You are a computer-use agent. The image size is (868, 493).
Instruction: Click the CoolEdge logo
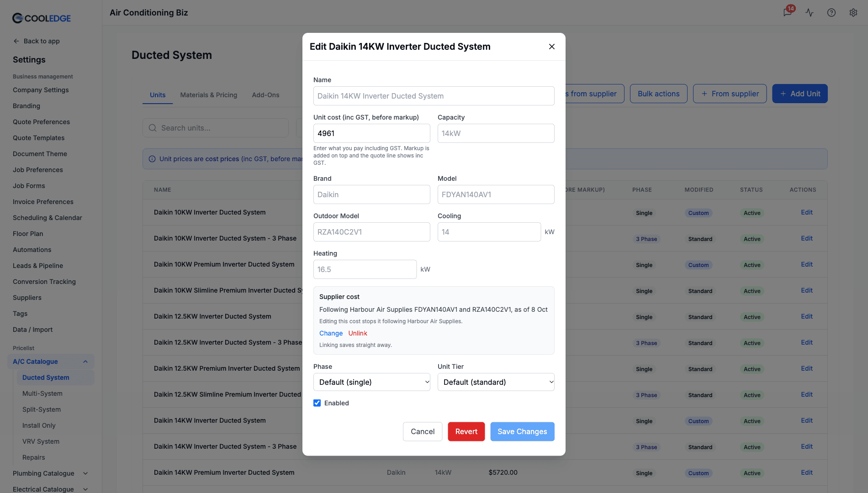click(x=42, y=18)
